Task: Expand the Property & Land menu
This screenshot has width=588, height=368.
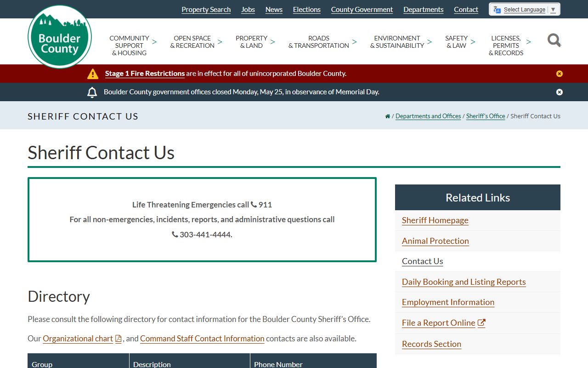Action: (254, 42)
